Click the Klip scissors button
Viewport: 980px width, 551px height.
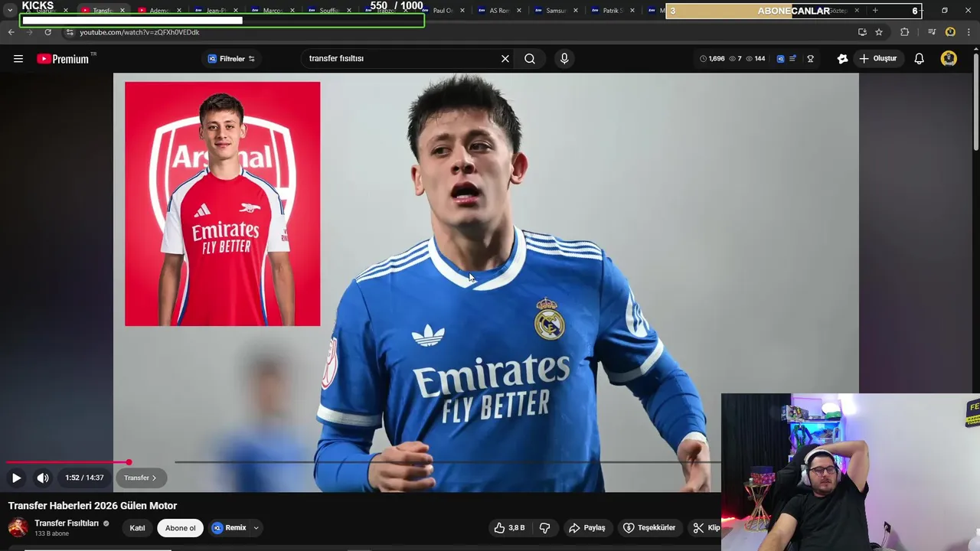(x=705, y=528)
